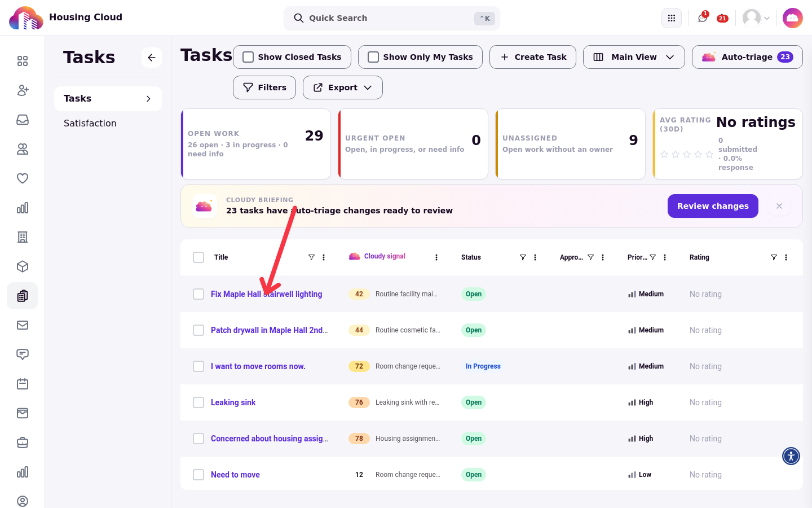
Task: Check the select-all box in table header
Action: (198, 257)
